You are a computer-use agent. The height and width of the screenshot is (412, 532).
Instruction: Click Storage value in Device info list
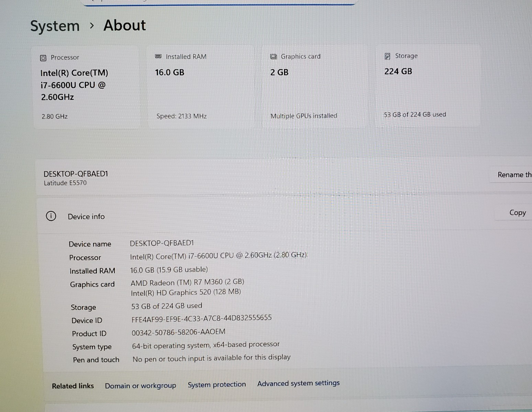coord(167,306)
